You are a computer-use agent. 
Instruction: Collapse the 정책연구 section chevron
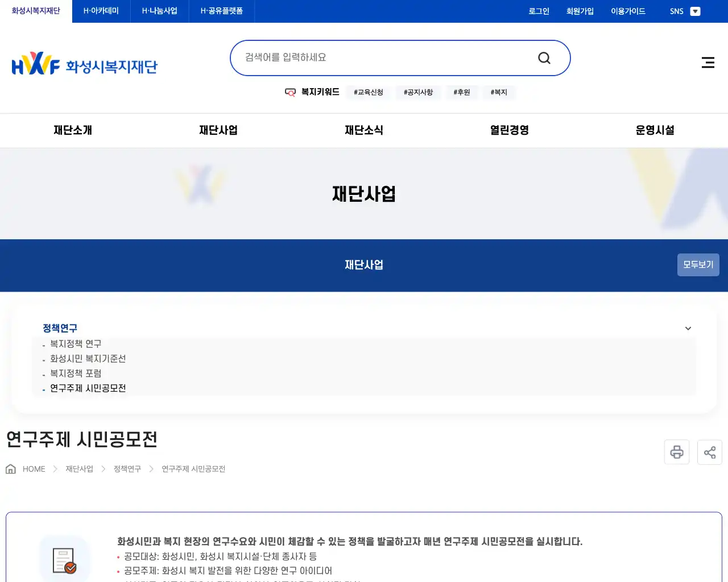click(688, 328)
